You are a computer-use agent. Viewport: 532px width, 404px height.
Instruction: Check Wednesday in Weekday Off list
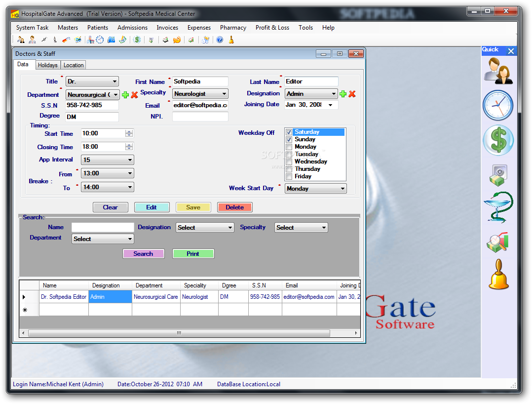pyautogui.click(x=289, y=162)
